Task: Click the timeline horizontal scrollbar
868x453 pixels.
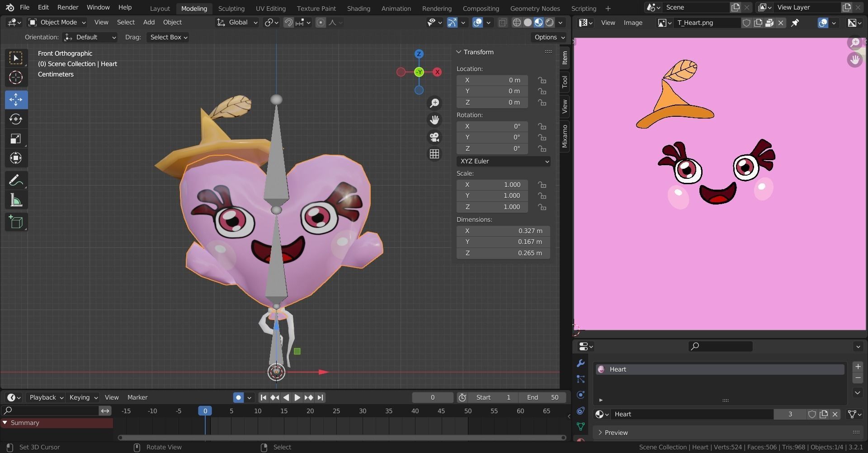Action: coord(342,438)
